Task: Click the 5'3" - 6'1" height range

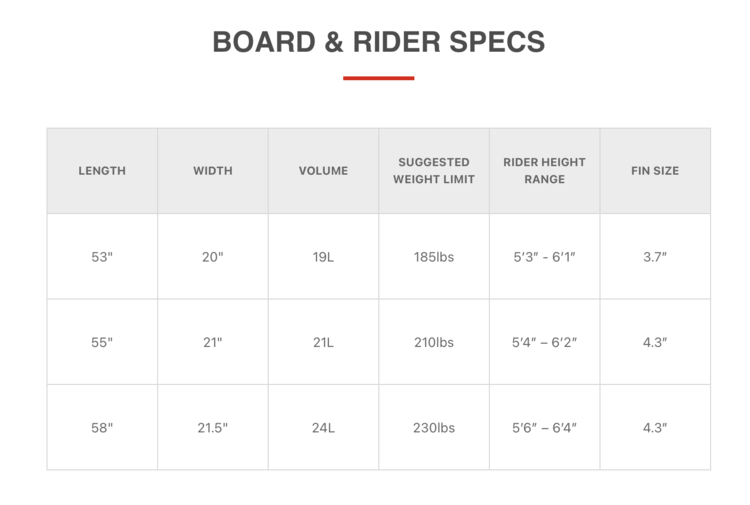Action: pos(544,257)
